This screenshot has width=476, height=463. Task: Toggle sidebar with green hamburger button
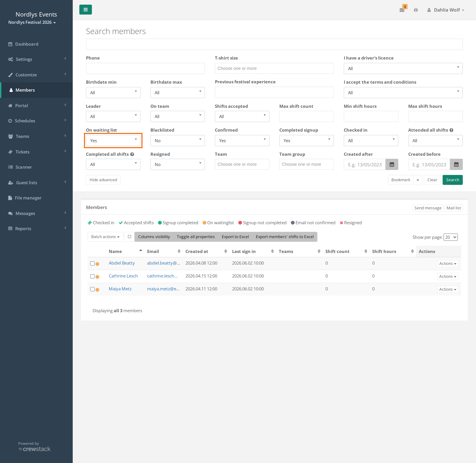pyautogui.click(x=85, y=10)
